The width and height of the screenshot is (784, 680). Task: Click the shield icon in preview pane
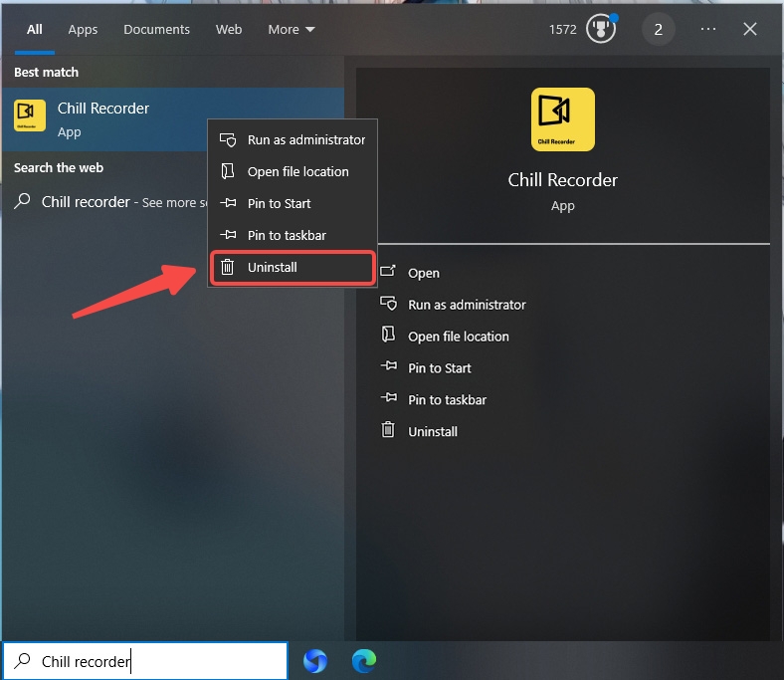tap(388, 304)
